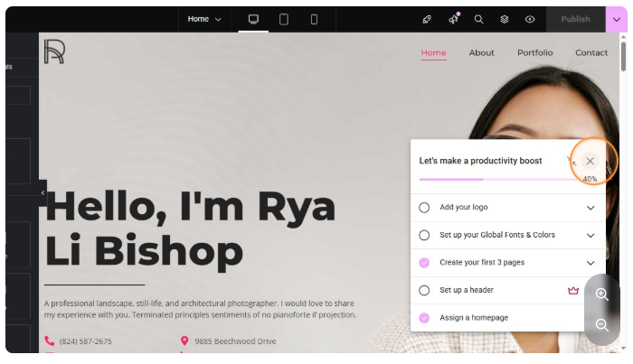Open the search magnifier in top toolbar
The height and width of the screenshot is (364, 633).
pyautogui.click(x=478, y=19)
